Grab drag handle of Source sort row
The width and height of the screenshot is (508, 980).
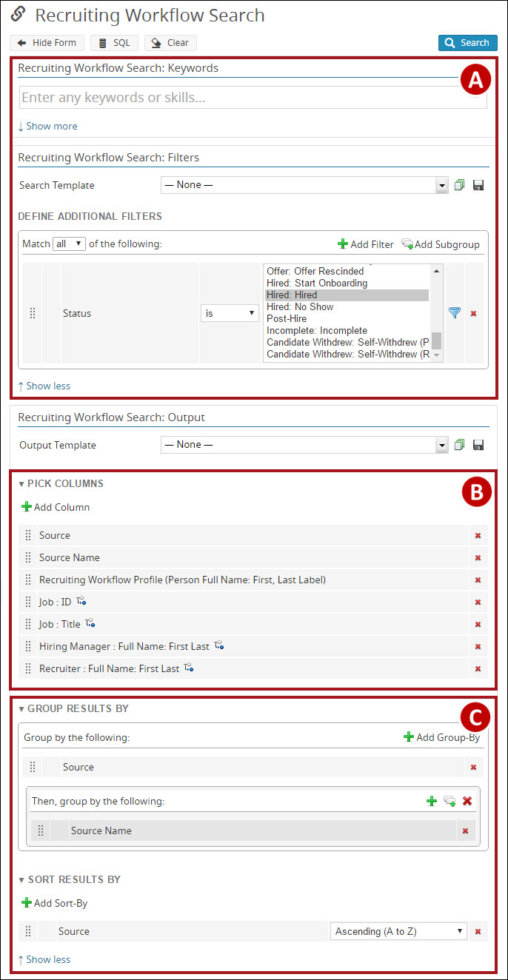point(28,931)
